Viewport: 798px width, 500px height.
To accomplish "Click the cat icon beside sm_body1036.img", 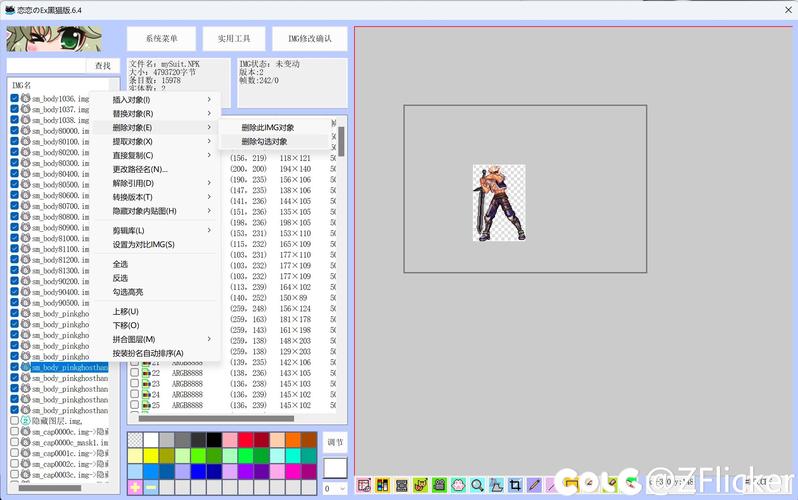I will [25, 98].
